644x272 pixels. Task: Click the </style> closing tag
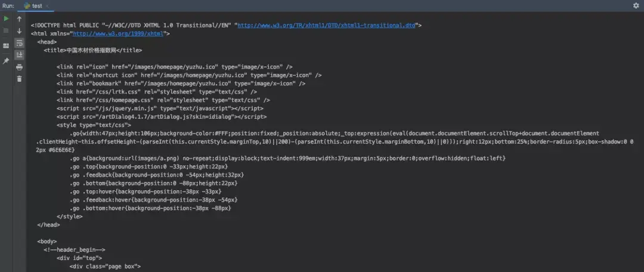tap(70, 217)
